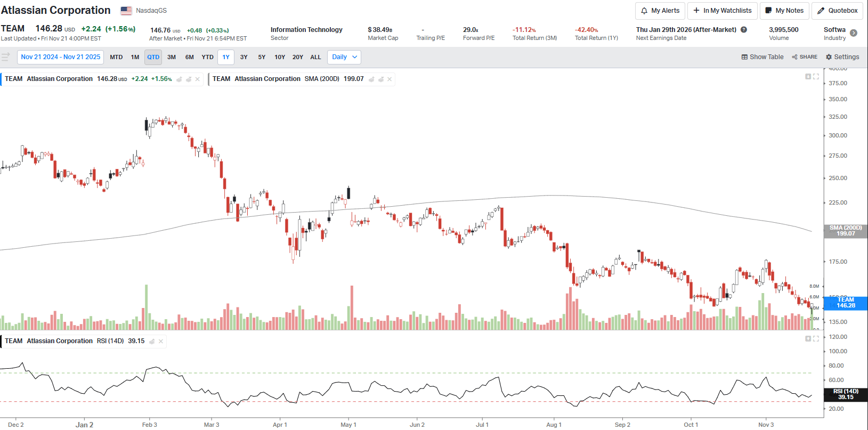Click the 29.0x Forward P/E value
Viewport: 868px width, 430px height.
[470, 30]
